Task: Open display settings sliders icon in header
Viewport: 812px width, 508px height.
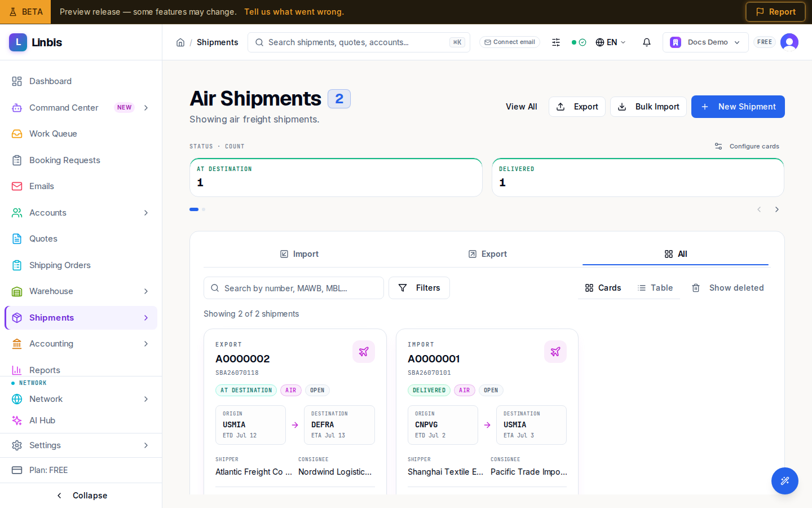Action: pyautogui.click(x=556, y=42)
